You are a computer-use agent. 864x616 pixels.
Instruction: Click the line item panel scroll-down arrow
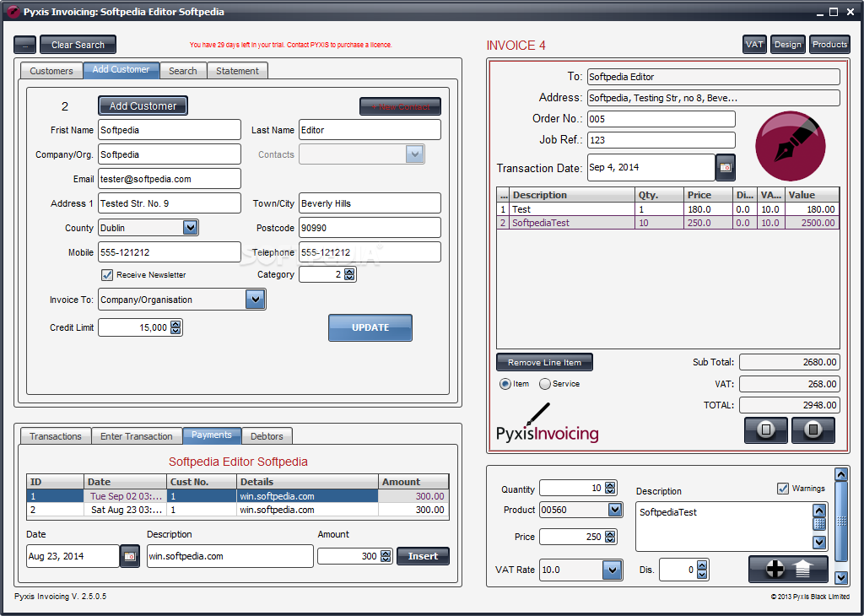pos(841,577)
